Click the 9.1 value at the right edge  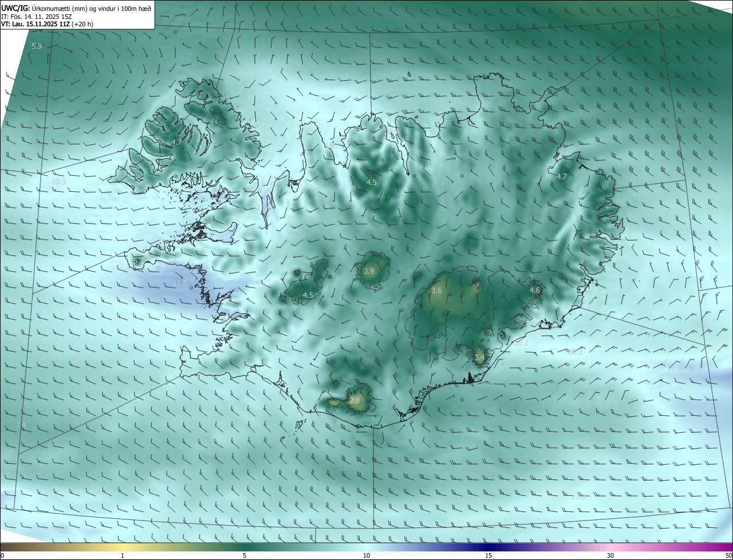click(702, 325)
